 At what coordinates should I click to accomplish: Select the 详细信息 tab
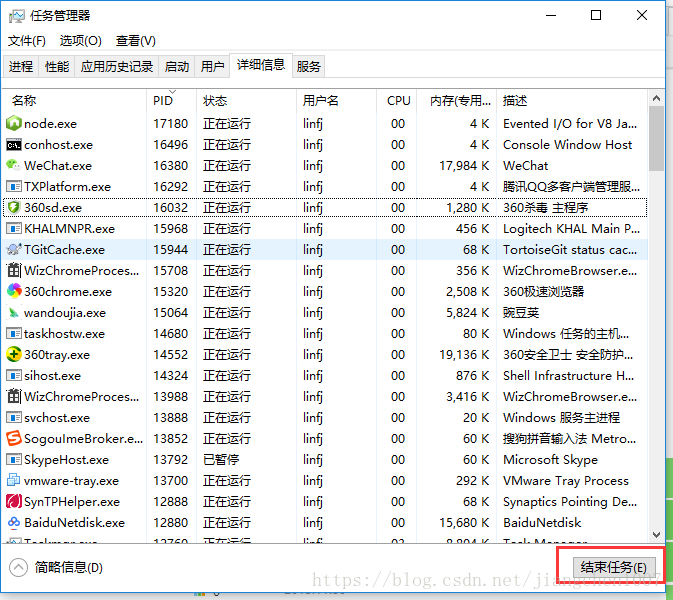(261, 65)
